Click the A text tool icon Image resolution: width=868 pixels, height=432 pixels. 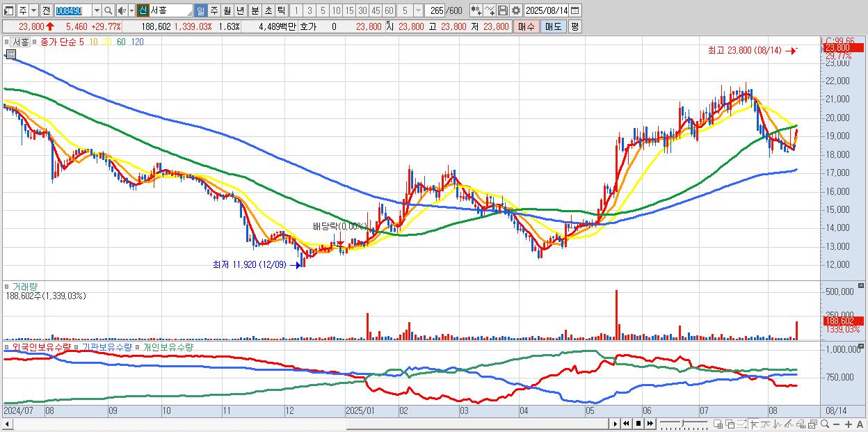(x=860, y=424)
